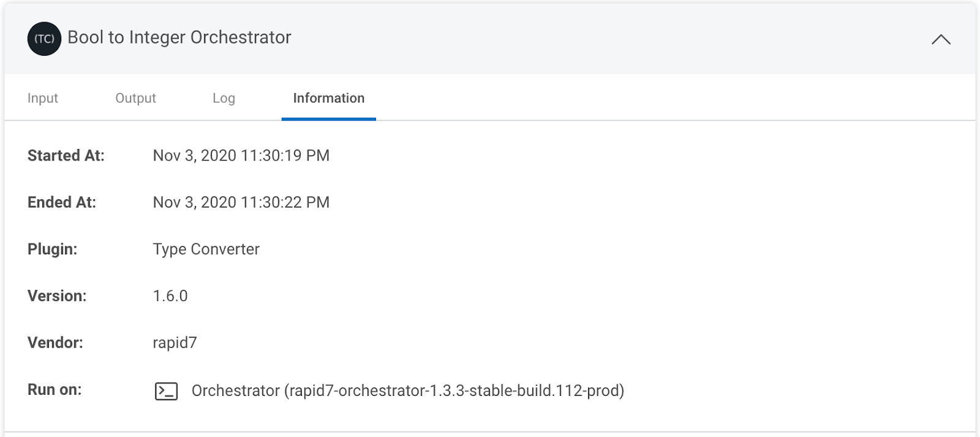Click the orchestrator terminal icon
Screen dimensions: 980x437
click(166, 391)
